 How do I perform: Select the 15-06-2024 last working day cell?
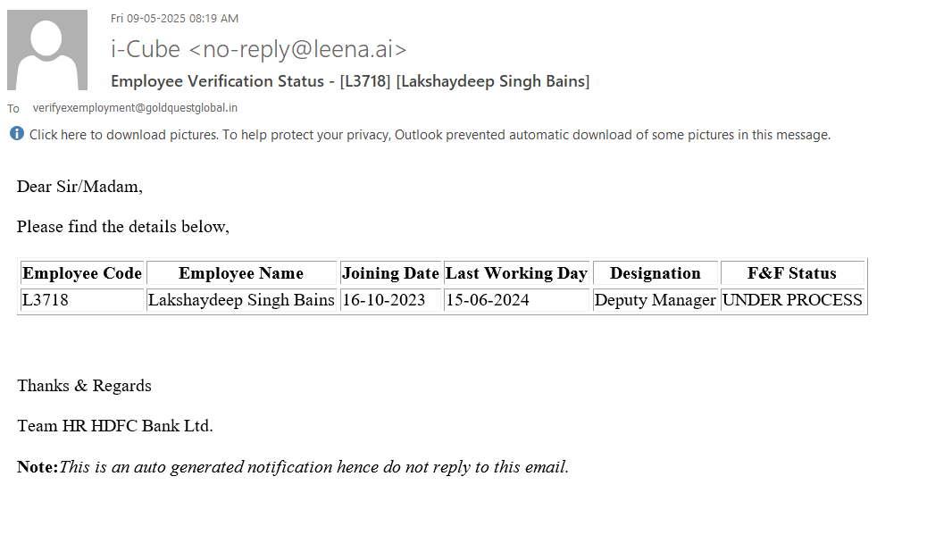(x=488, y=300)
